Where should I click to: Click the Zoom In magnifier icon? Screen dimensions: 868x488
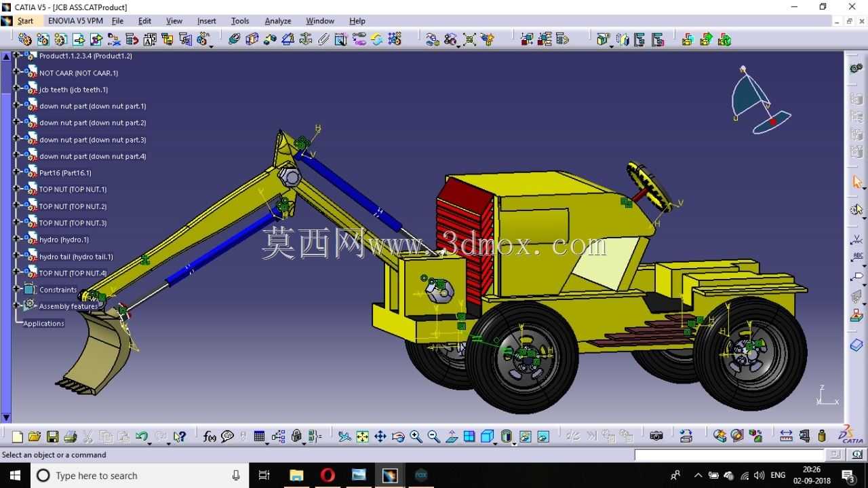[x=416, y=436]
